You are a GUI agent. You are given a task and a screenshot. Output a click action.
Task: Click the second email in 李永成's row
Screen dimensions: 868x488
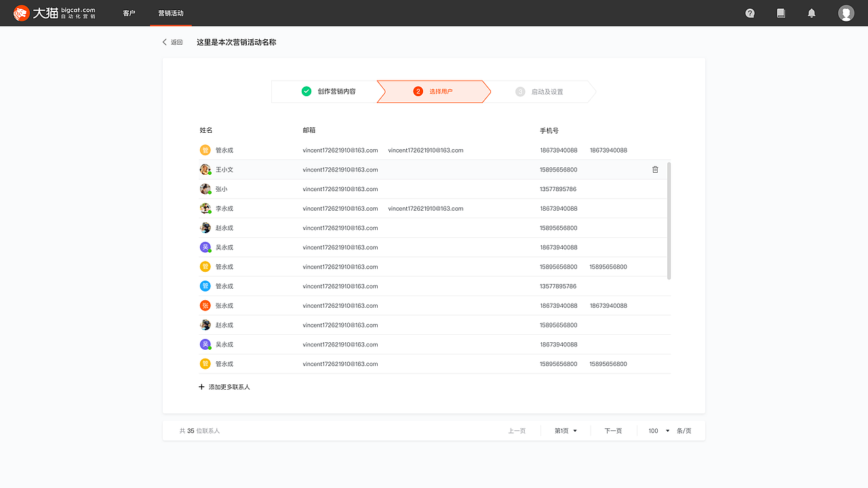click(x=426, y=209)
